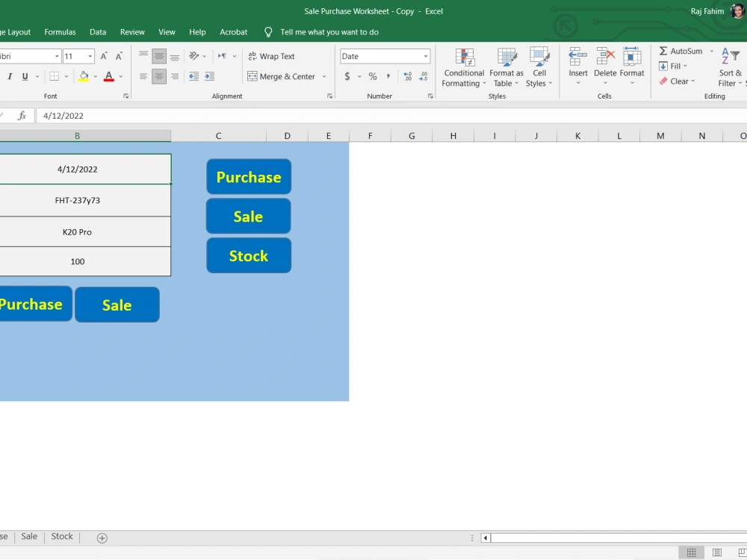Click Insert Function fx icon

[x=22, y=116]
